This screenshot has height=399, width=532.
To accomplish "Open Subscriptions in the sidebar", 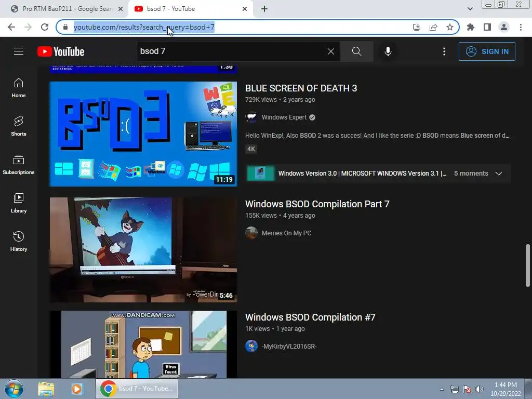I will coord(19,165).
